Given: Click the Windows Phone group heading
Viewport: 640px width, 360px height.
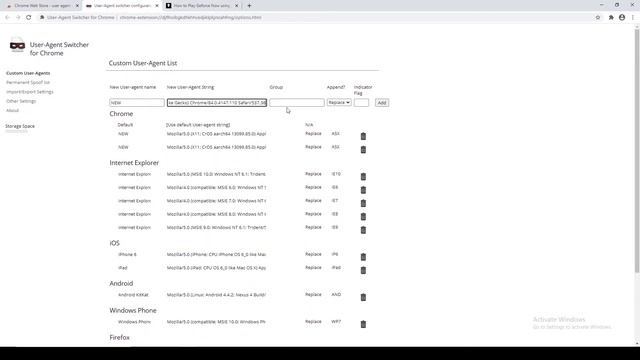Looking at the screenshot, I should [x=133, y=311].
